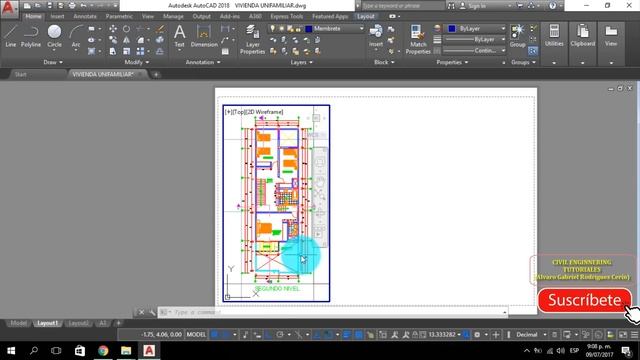Viewport: 640px width, 360px height.
Task: Click the new drawing tab plus button
Action: [x=156, y=74]
